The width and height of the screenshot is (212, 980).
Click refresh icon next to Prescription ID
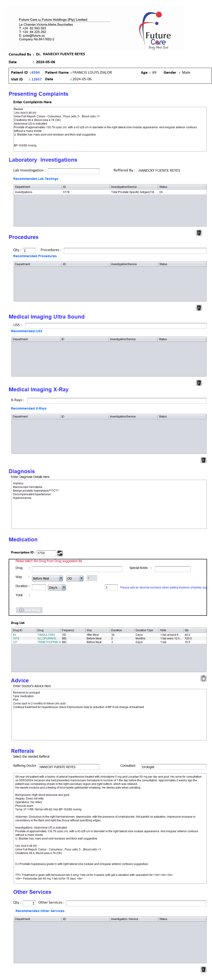[60, 553]
